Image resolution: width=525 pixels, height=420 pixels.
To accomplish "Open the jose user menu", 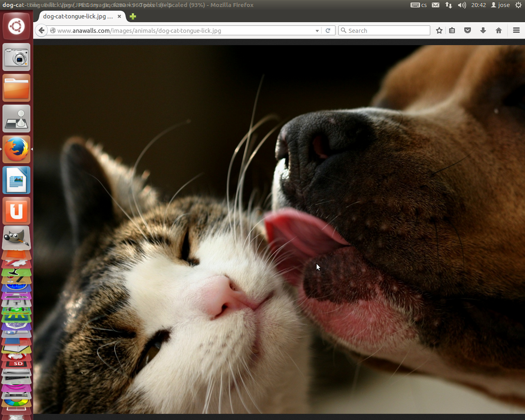I will click(500, 5).
